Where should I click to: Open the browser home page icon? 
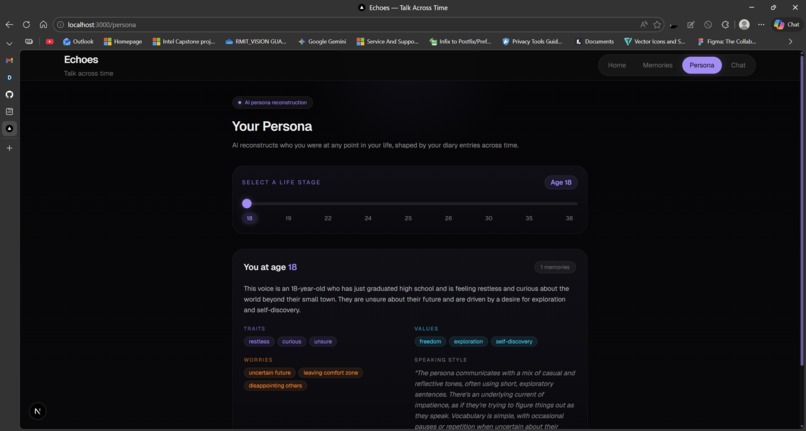pos(43,25)
